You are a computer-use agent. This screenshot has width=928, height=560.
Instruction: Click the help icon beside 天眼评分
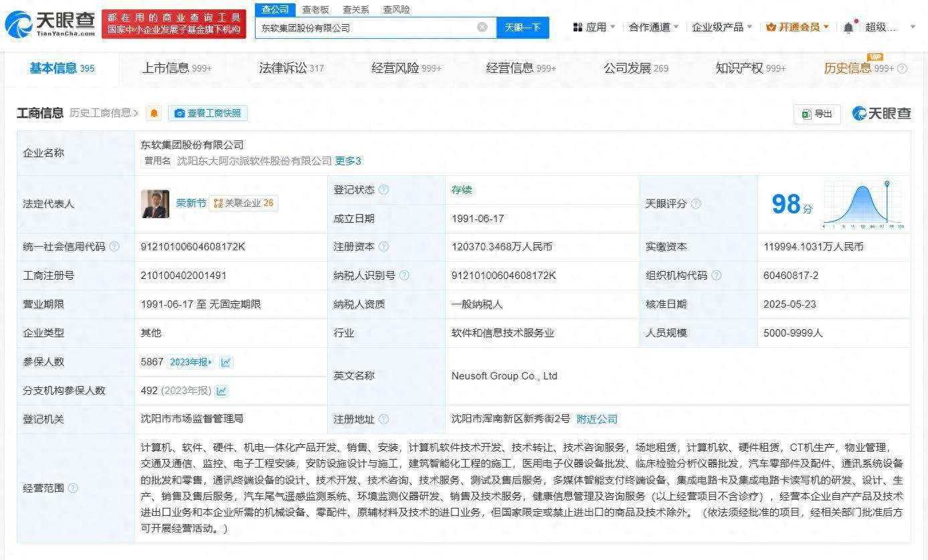coord(696,203)
